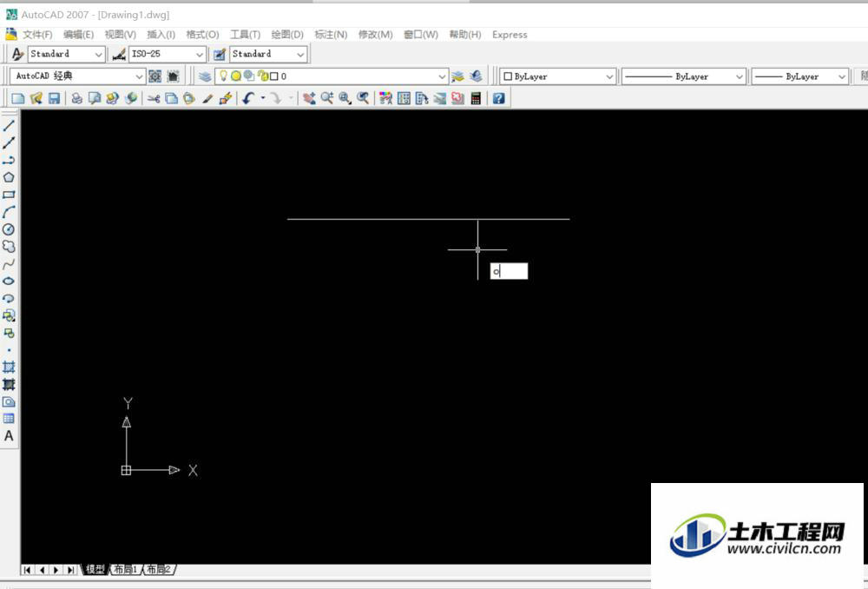Click the Make Block tool
The image size is (868, 589).
[9, 333]
